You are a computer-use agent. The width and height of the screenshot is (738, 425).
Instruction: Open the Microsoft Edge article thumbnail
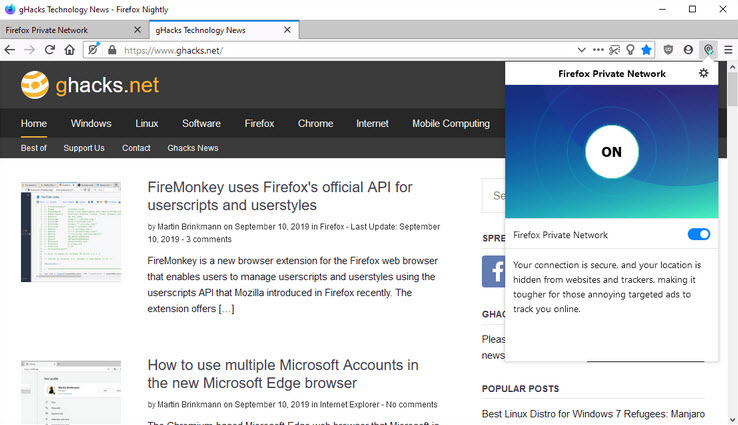[71, 393]
